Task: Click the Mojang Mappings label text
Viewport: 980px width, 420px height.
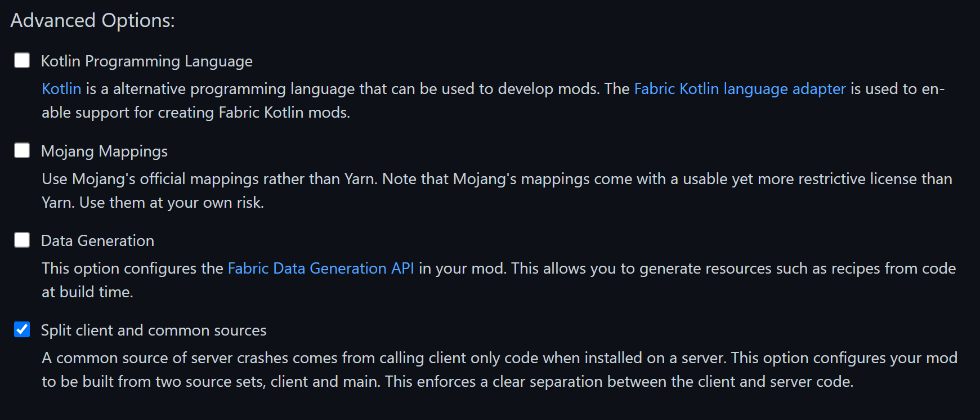Action: coord(104,151)
